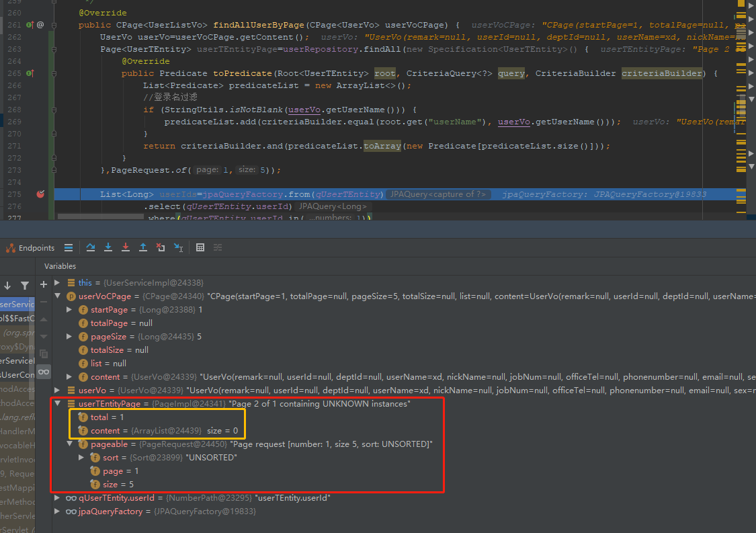Click the move watch down triangle icon
The image size is (756, 533).
point(44,336)
